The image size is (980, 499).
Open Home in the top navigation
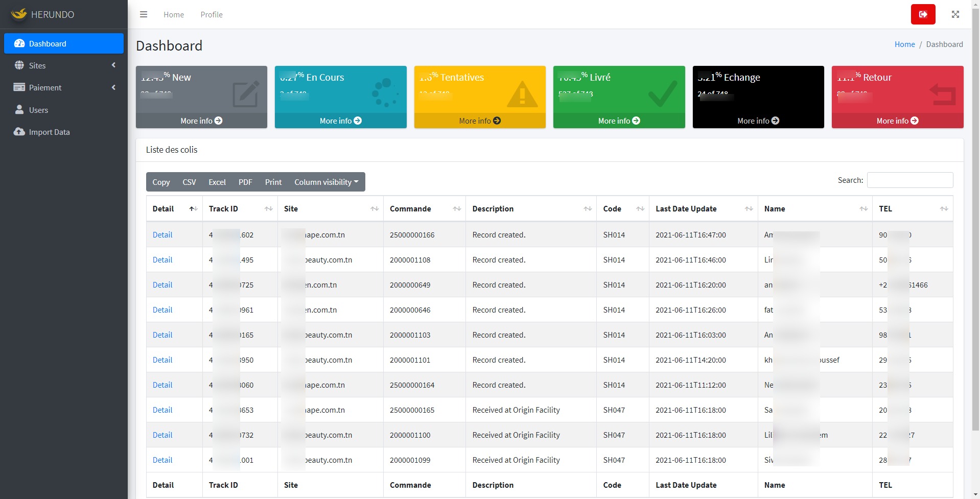(x=174, y=14)
